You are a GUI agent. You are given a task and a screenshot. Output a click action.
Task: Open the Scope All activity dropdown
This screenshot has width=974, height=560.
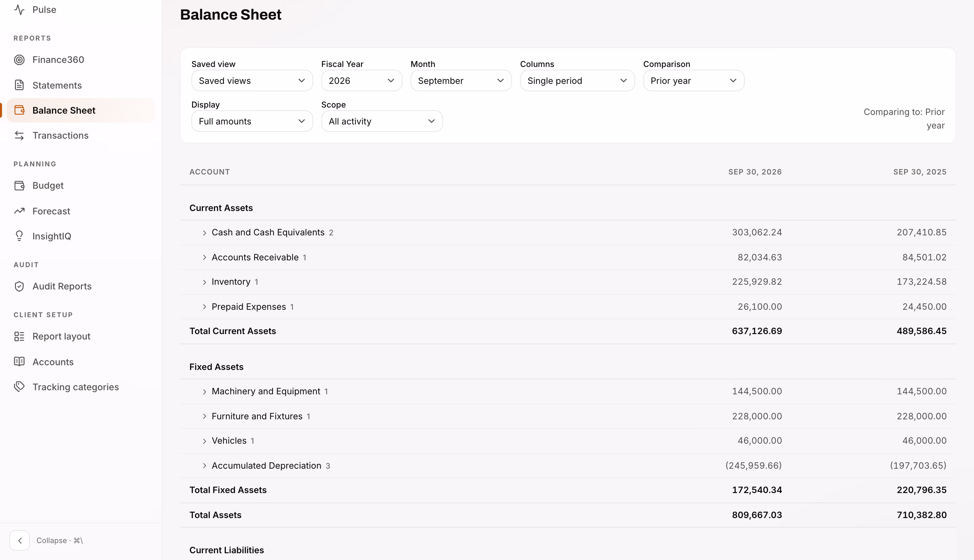[382, 121]
